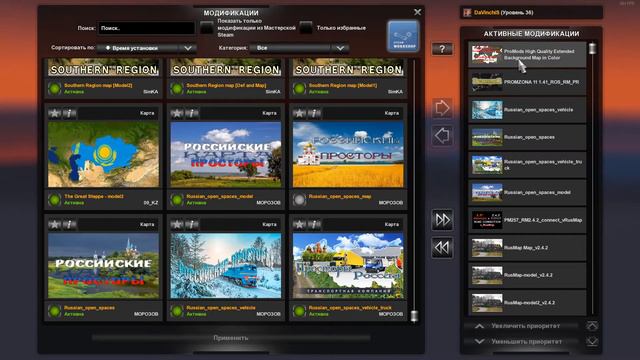Select ProMods High Quality Extended Background Map

tap(527, 54)
